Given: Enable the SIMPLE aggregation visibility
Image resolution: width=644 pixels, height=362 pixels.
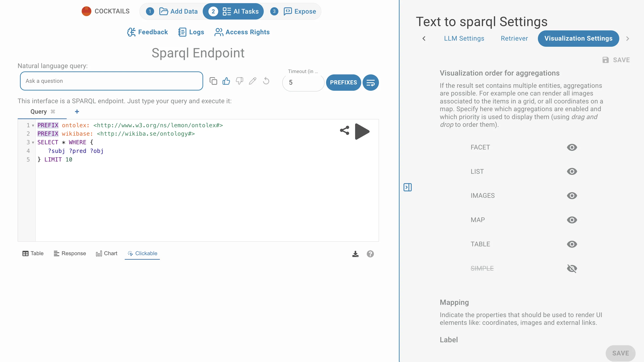Looking at the screenshot, I should (572, 268).
